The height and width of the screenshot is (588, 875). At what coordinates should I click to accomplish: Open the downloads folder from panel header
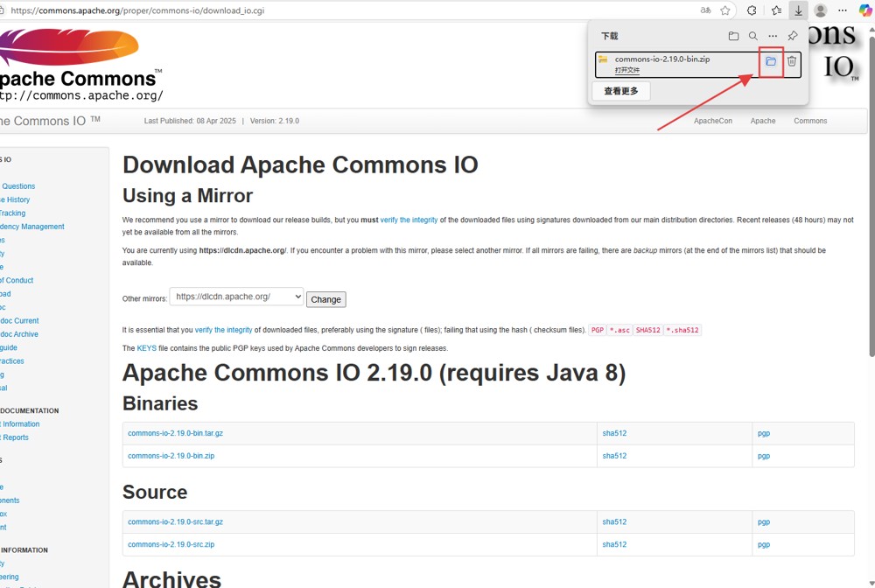click(x=733, y=36)
